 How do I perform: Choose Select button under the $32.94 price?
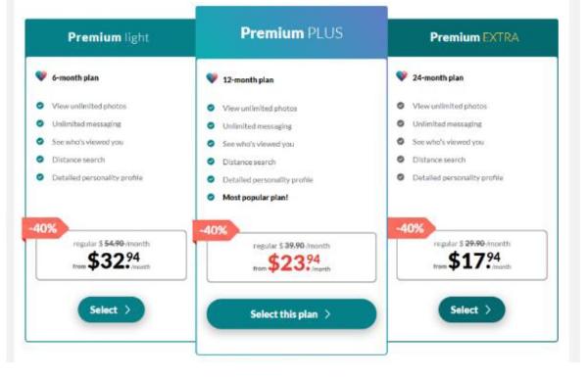(112, 309)
